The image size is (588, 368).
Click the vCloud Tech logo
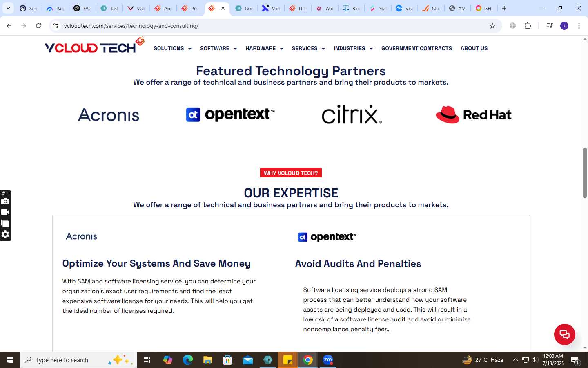pos(95,46)
